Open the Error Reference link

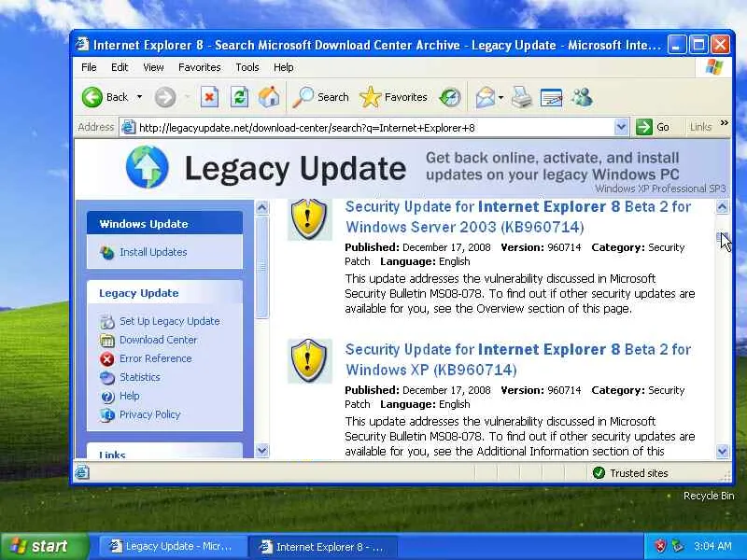pyautogui.click(x=155, y=358)
